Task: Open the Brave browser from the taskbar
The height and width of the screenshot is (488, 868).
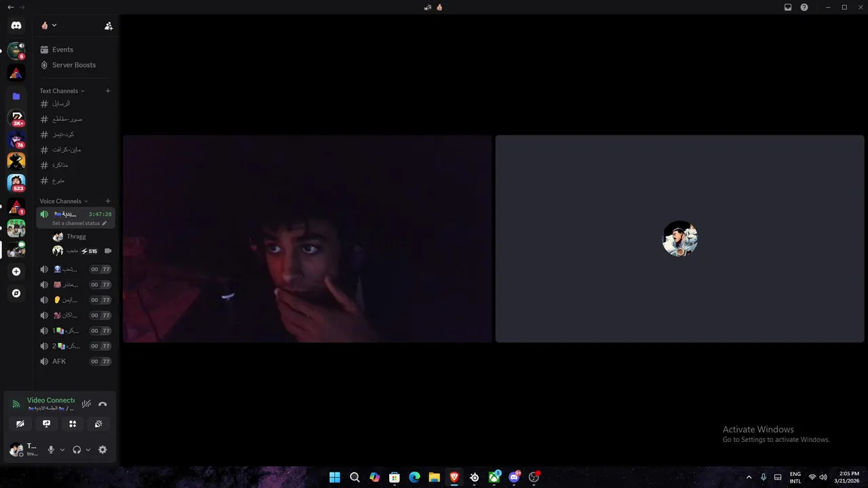Action: [454, 477]
